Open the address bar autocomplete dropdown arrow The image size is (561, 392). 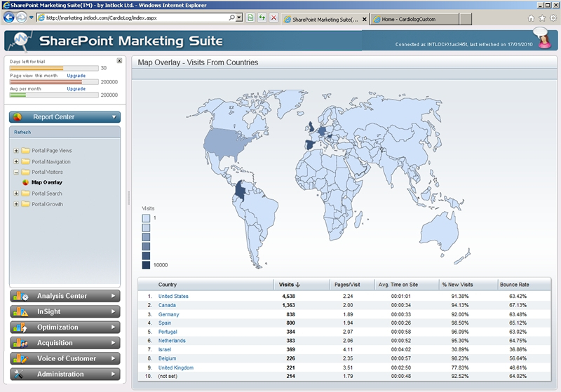[239, 18]
